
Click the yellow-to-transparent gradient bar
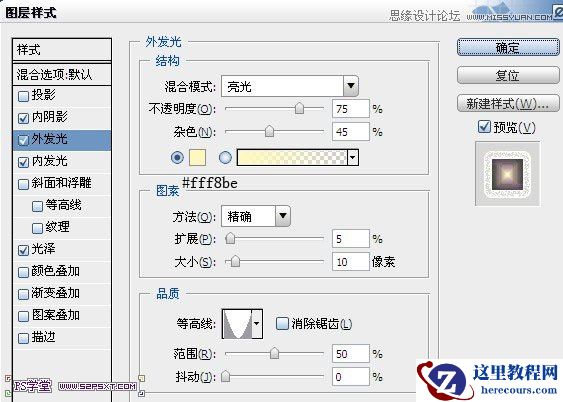[292, 158]
